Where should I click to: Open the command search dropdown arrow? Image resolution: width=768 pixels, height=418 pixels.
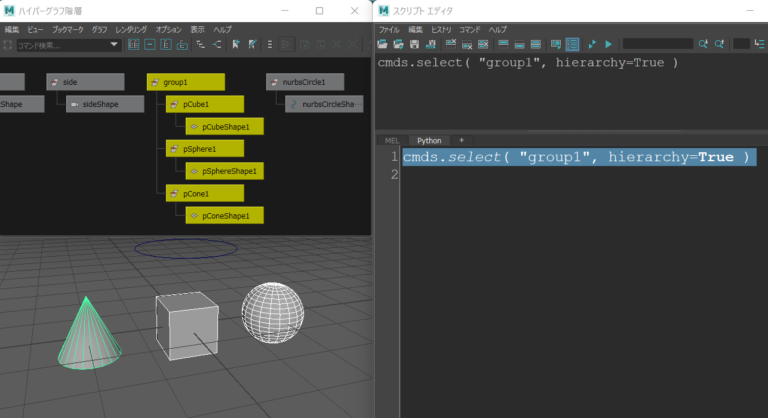114,45
